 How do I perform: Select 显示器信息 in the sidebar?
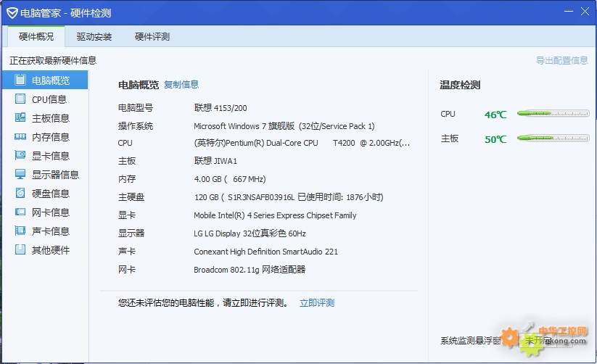[45, 174]
